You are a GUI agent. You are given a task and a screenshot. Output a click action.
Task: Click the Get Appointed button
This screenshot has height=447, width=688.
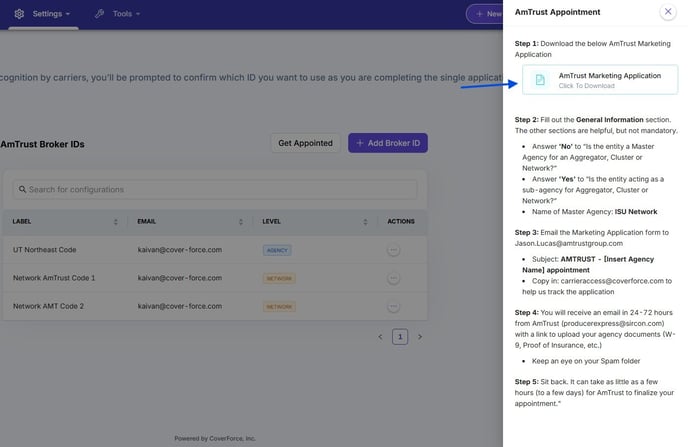pos(305,143)
